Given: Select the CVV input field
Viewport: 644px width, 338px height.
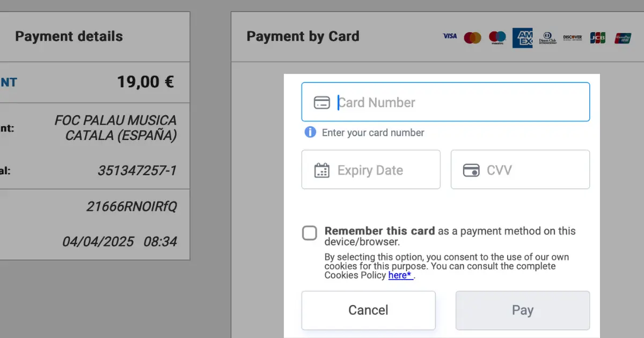Looking at the screenshot, I should click(520, 170).
